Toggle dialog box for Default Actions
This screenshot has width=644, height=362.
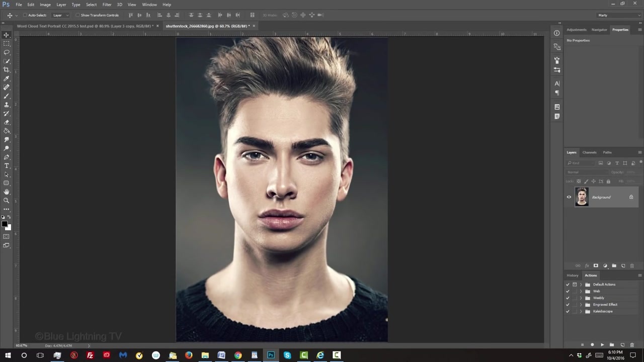[x=575, y=285]
